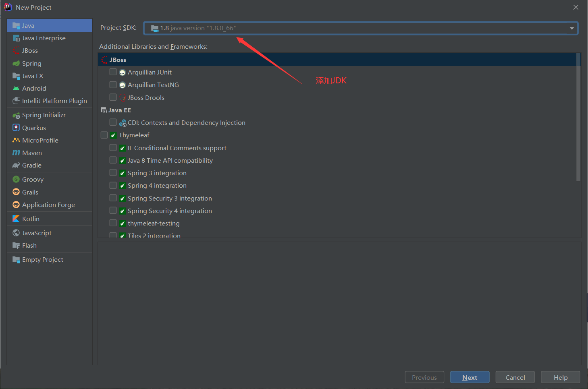Click the Grails icon
The height and width of the screenshot is (389, 588).
pos(16,192)
